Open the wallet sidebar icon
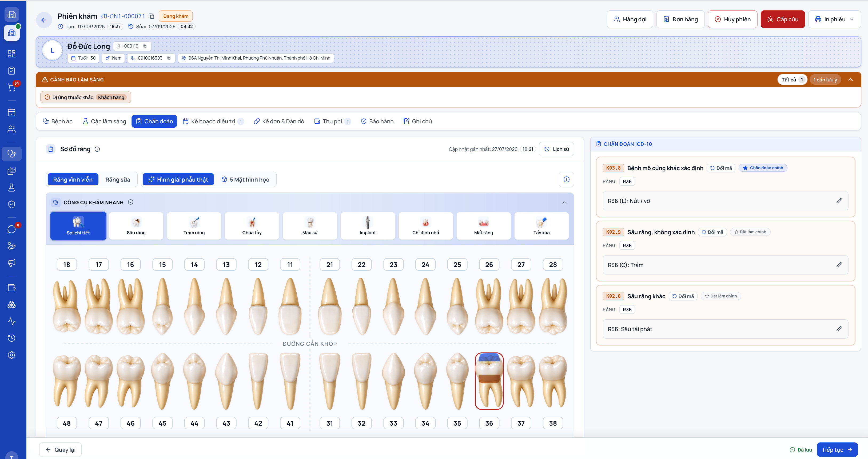Screen dimensions: 868x459 click(x=12, y=288)
